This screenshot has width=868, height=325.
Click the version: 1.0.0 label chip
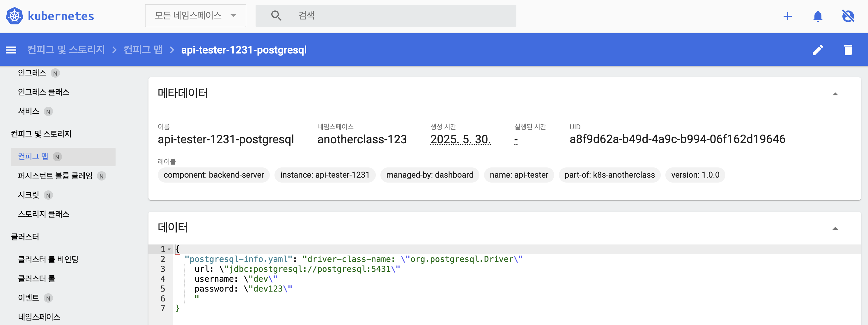tap(695, 175)
